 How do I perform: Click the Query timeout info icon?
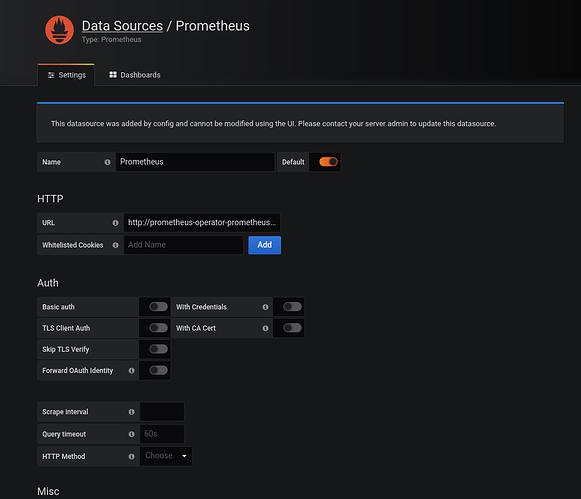pos(132,434)
